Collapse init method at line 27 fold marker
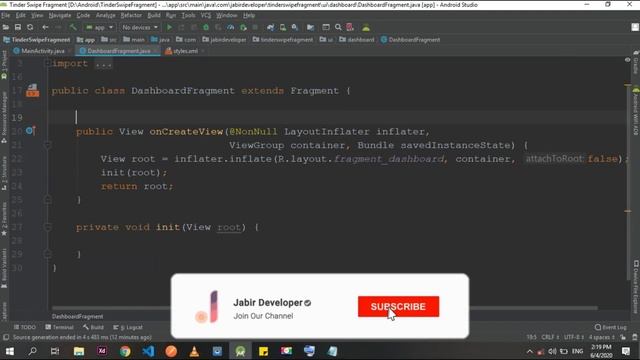Viewport: 640px width, 360px height. (47, 227)
